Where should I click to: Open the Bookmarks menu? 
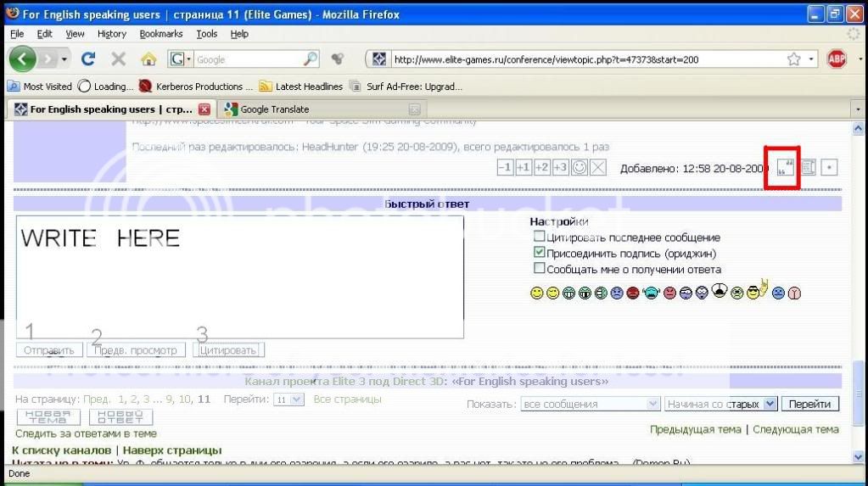click(x=160, y=34)
